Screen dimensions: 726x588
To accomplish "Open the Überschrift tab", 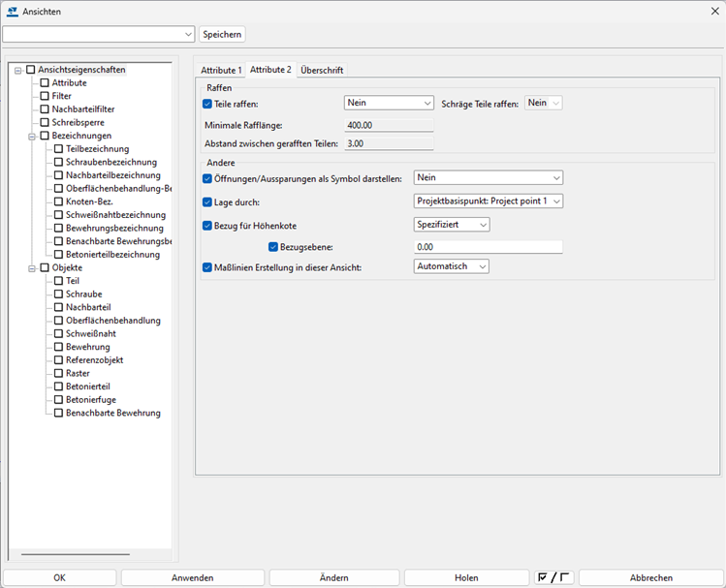I will (322, 70).
